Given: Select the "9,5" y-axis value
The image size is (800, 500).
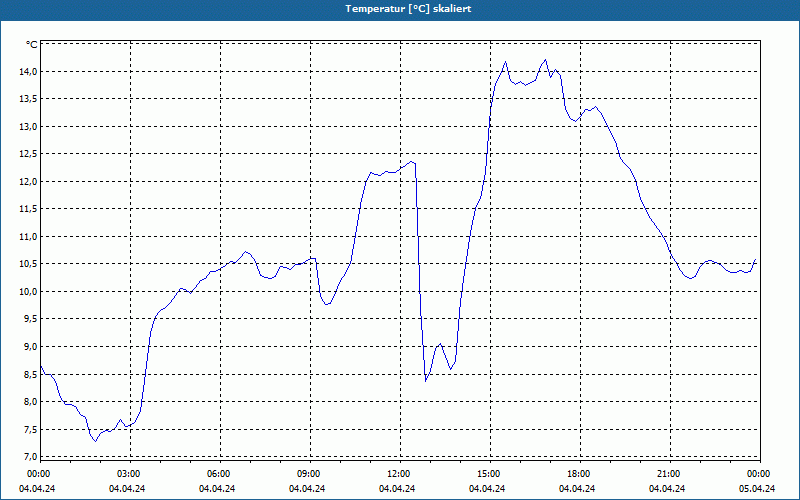Looking at the screenshot, I should click(x=31, y=319).
